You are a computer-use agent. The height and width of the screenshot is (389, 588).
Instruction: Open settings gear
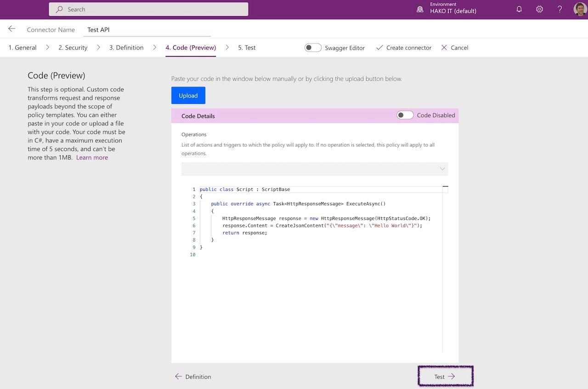pos(539,9)
